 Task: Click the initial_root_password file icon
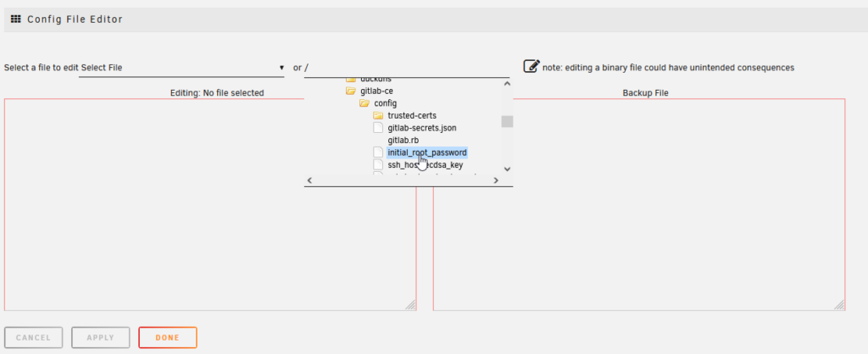pyautogui.click(x=379, y=152)
